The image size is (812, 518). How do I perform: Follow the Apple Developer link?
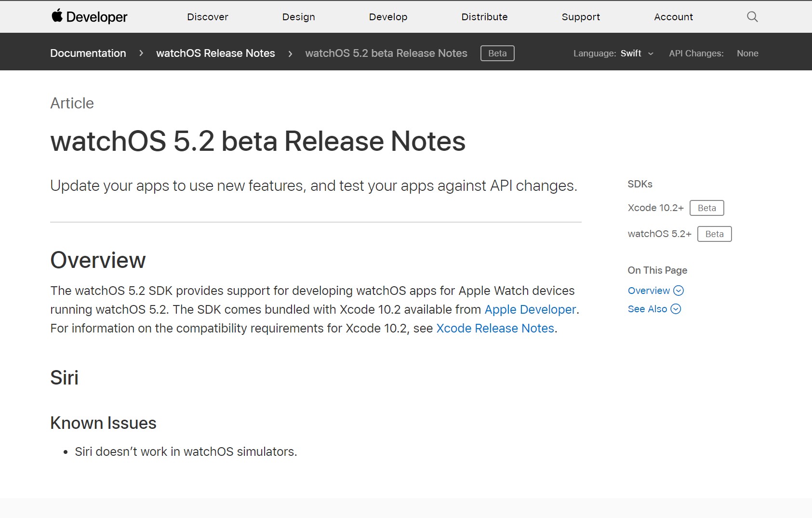(530, 309)
